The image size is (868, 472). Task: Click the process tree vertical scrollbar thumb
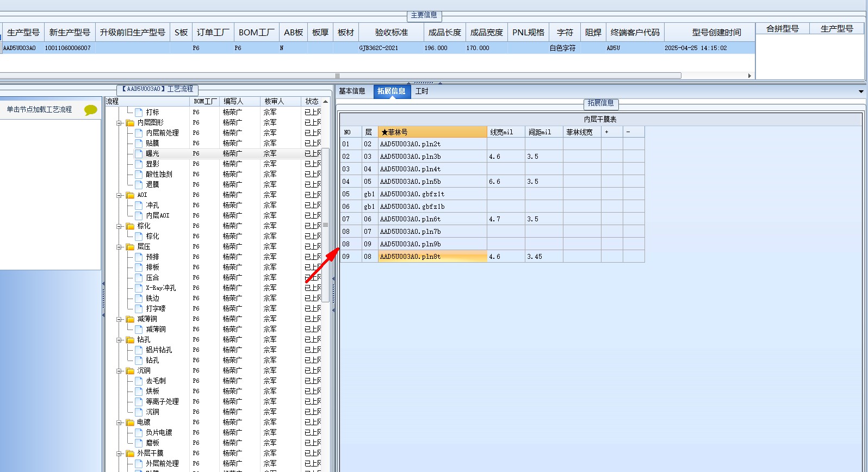pyautogui.click(x=326, y=225)
